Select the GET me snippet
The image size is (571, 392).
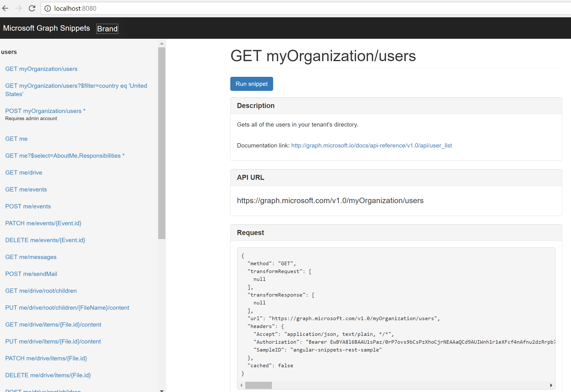(16, 139)
